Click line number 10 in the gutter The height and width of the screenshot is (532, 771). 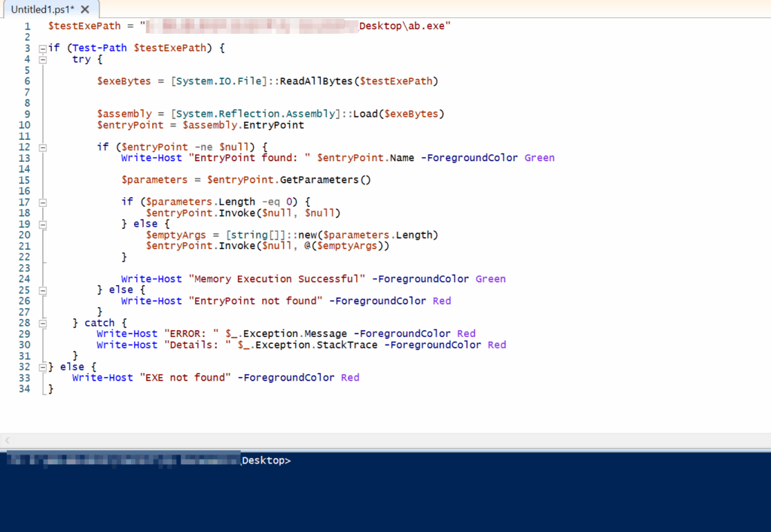click(25, 125)
